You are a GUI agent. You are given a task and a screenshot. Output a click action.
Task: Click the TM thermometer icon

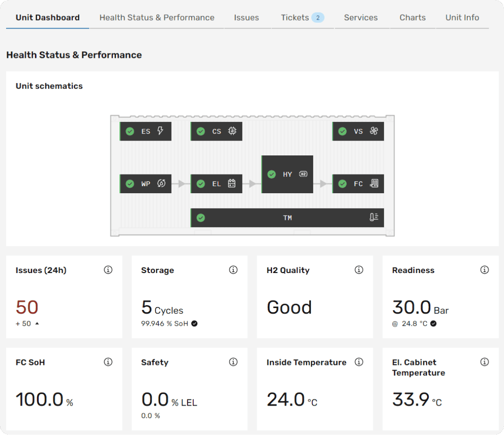[373, 217]
